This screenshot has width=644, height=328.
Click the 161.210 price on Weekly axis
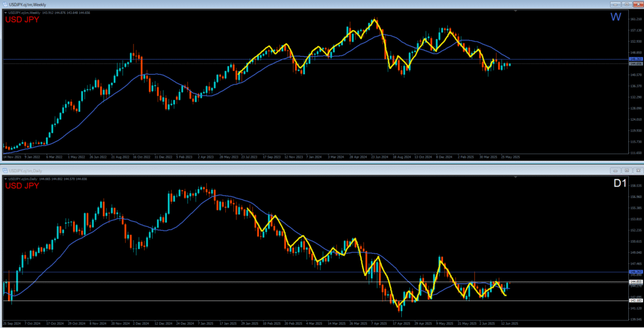click(636, 19)
